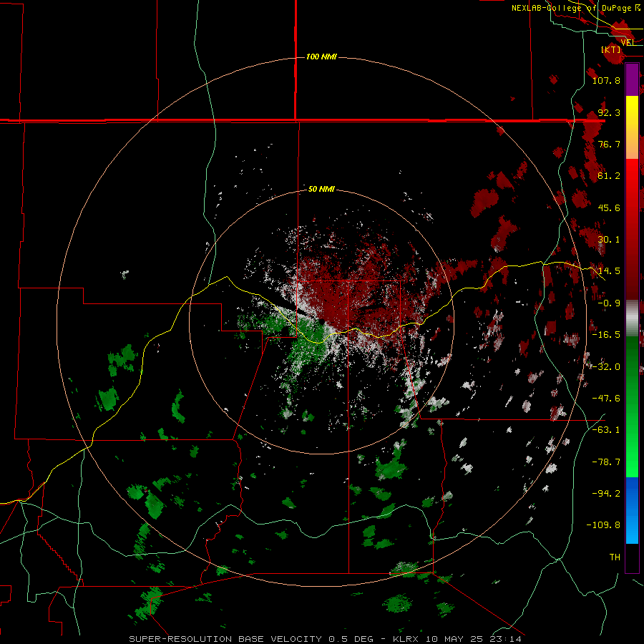This screenshot has height=644, width=644.
Task: Click the purple segment of the color bar
Action: click(x=632, y=79)
